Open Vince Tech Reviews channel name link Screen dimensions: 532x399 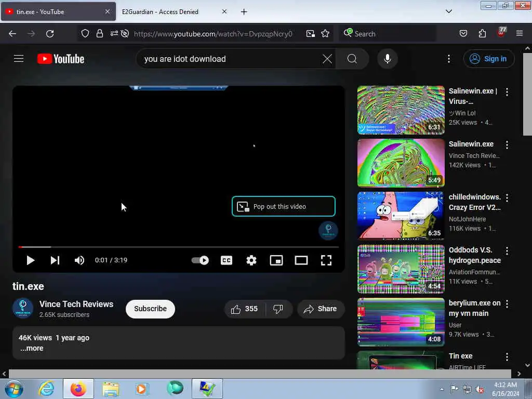tap(76, 304)
